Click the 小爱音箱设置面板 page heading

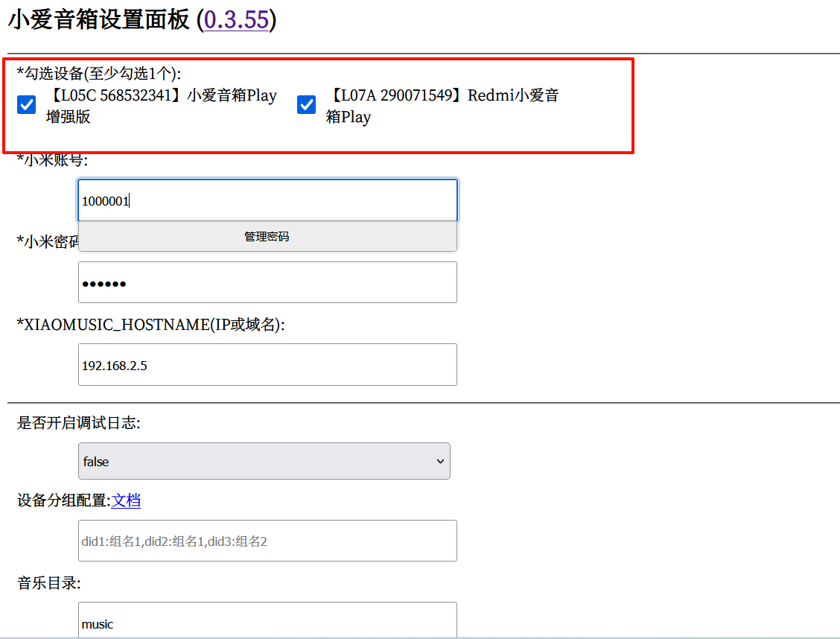pyautogui.click(x=99, y=20)
